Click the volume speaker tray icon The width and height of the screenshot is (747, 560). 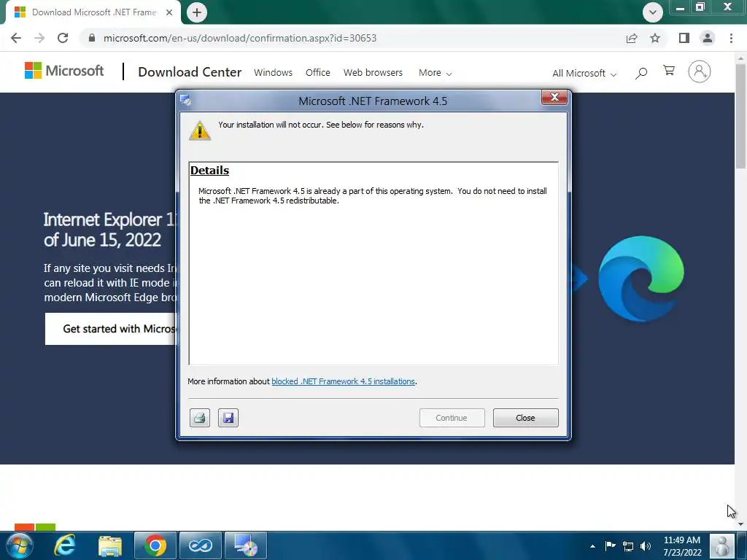pos(646,546)
